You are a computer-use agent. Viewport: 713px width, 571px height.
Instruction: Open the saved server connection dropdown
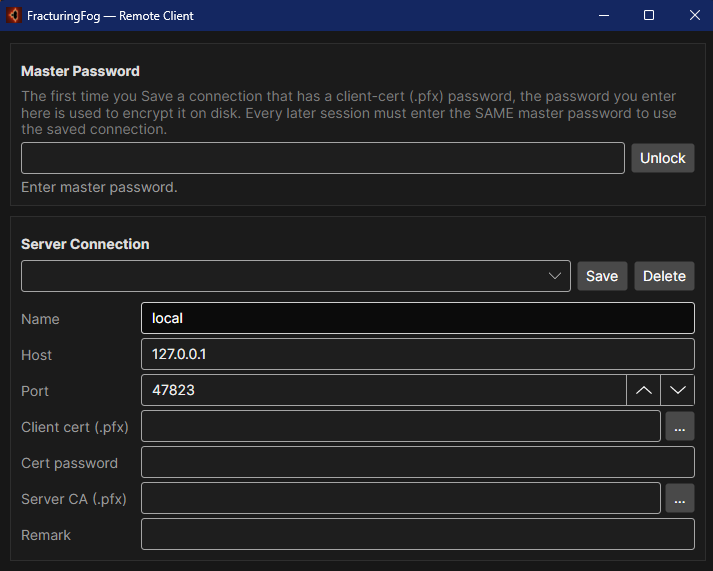296,276
